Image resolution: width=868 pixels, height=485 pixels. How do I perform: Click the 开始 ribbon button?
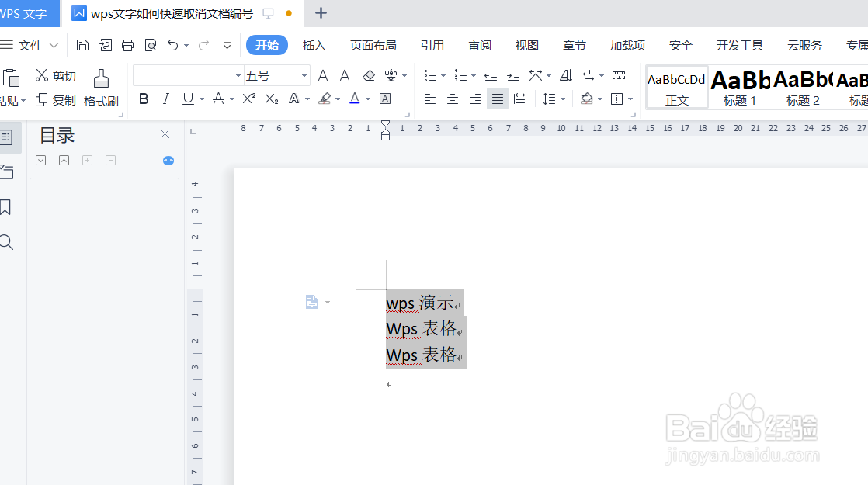[x=267, y=45]
